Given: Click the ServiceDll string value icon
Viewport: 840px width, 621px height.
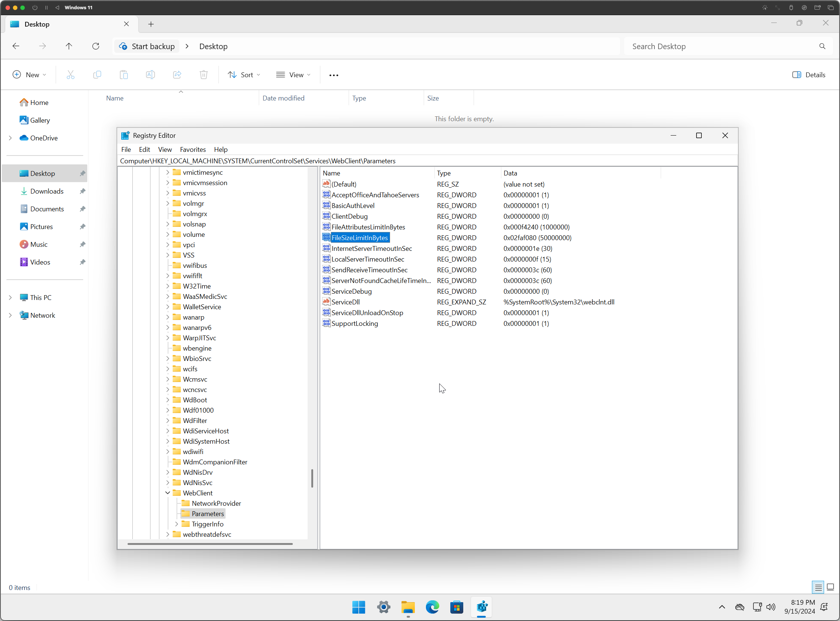Looking at the screenshot, I should 326,302.
